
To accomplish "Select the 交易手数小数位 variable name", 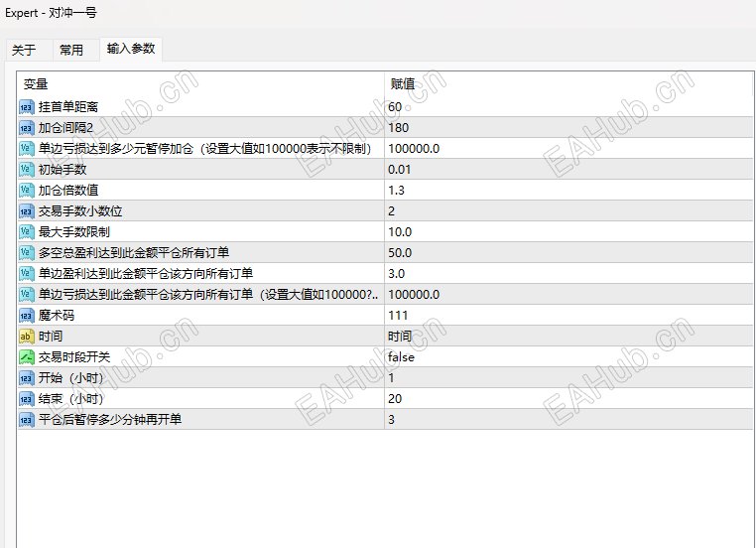I will 80,211.
